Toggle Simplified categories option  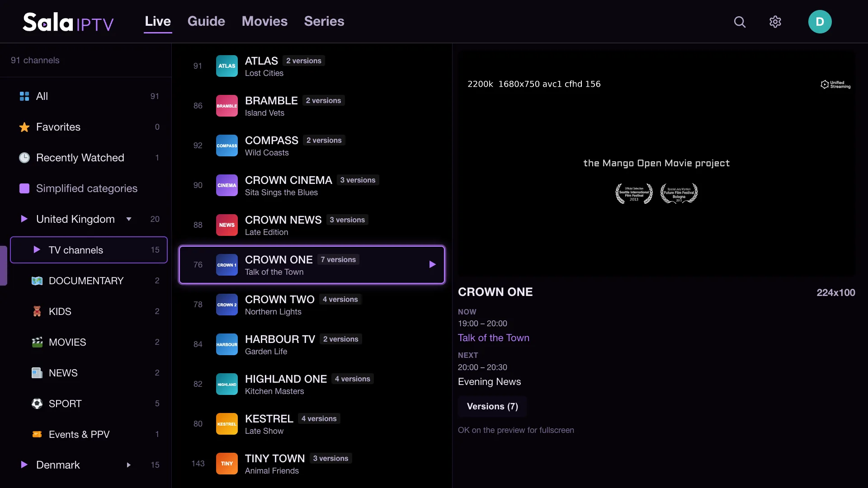tap(24, 188)
